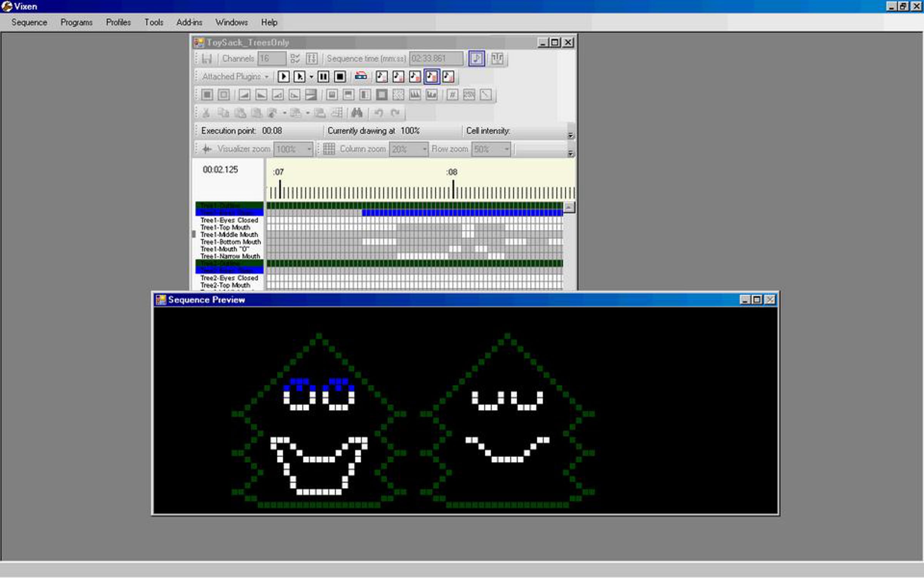Click the sparkle random pattern icon
The width and height of the screenshot is (924, 578).
tap(398, 95)
